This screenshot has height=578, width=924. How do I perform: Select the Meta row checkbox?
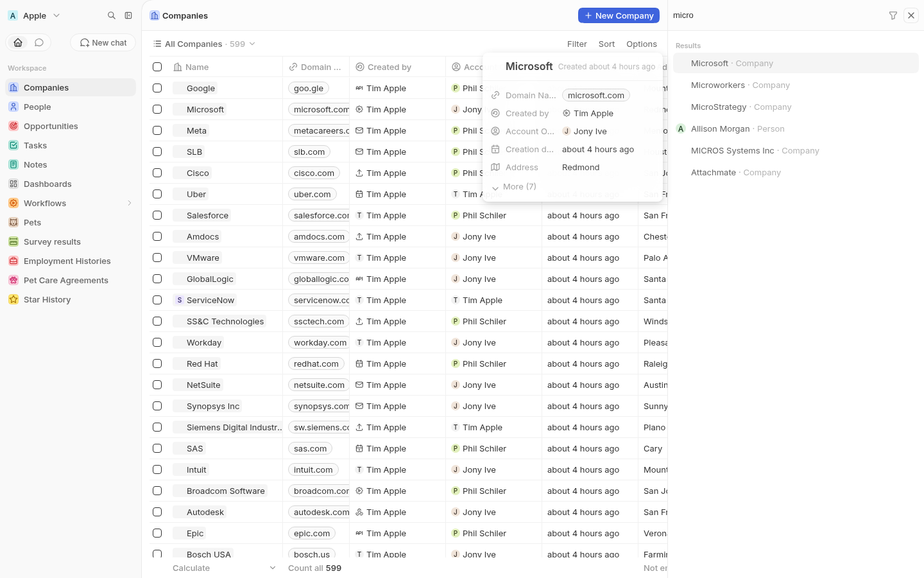[157, 130]
